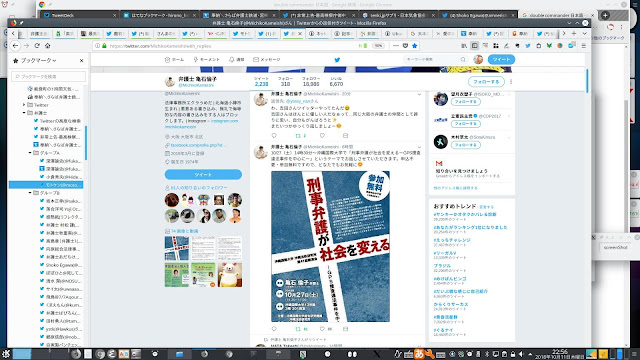
Task: Select the highlighted グループA bookmark row
Action: 46,185
